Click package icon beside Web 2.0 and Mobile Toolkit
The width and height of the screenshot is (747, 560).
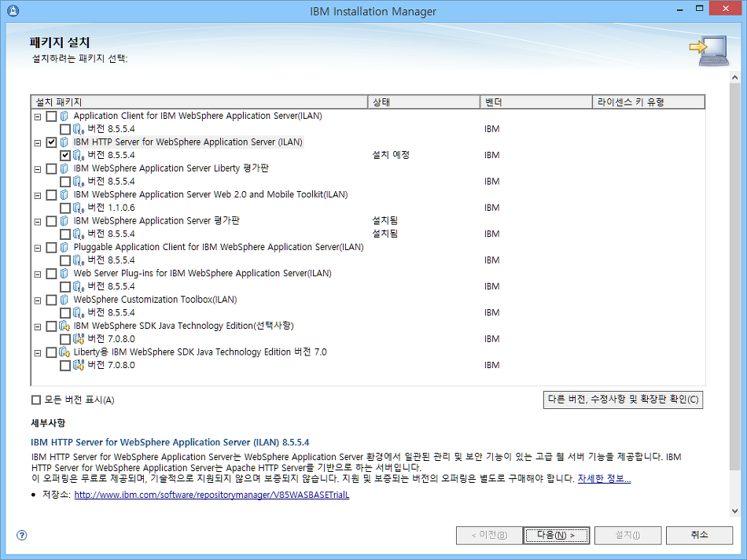(x=64, y=194)
